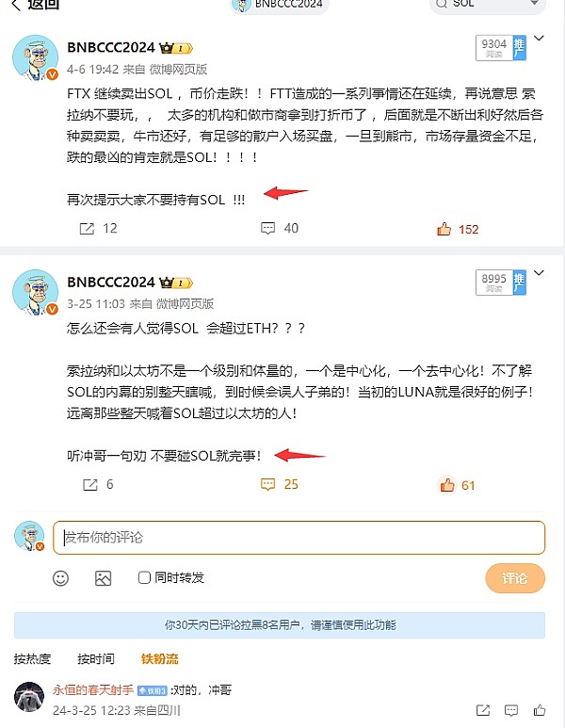Switch to the 铁粉流 comment tab
This screenshot has height=728, width=565.
point(160,659)
